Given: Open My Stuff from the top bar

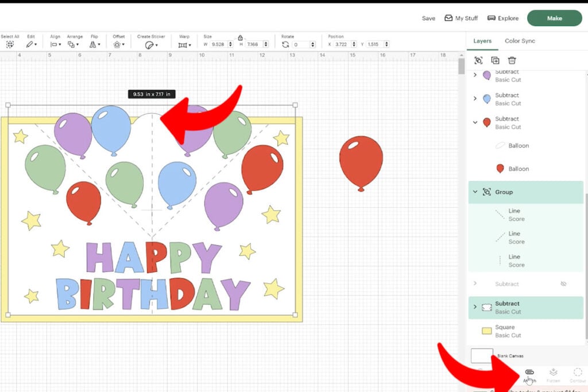Looking at the screenshot, I should coord(461,18).
